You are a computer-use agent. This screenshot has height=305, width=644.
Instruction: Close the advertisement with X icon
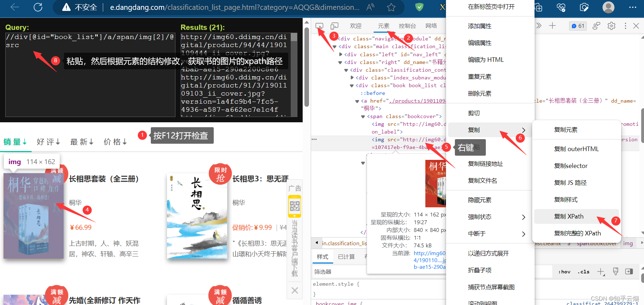tap(295, 290)
